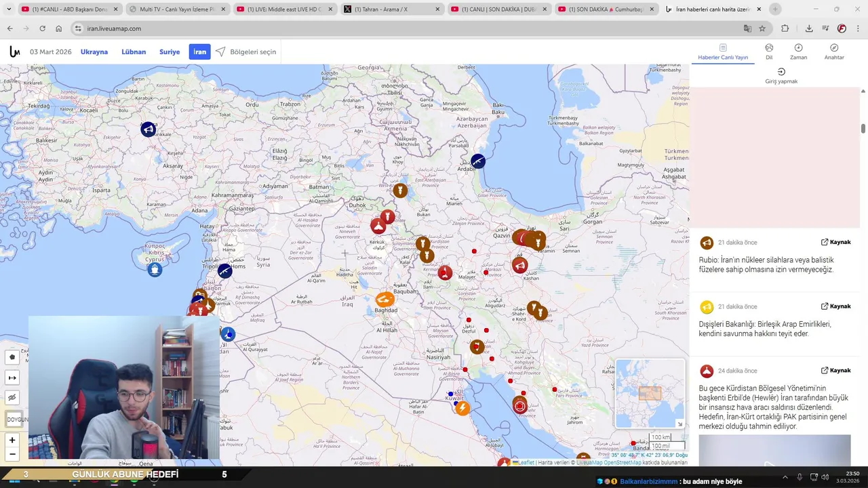The height and width of the screenshot is (488, 868).
Task: Click blue marker on Cyprus
Action: pyautogui.click(x=155, y=270)
